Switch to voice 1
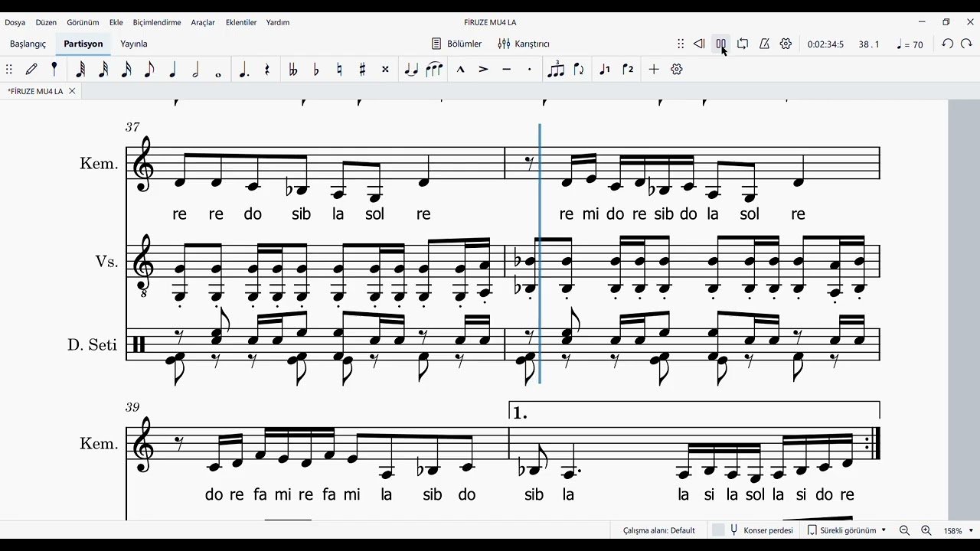Screen dimensions: 980x551 [x=605, y=69]
